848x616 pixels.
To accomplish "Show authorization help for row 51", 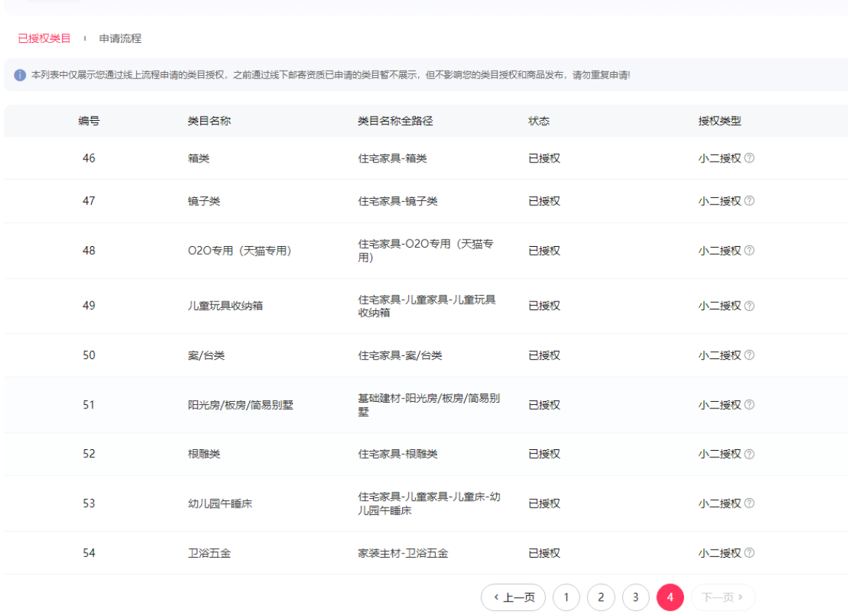I will point(750,405).
